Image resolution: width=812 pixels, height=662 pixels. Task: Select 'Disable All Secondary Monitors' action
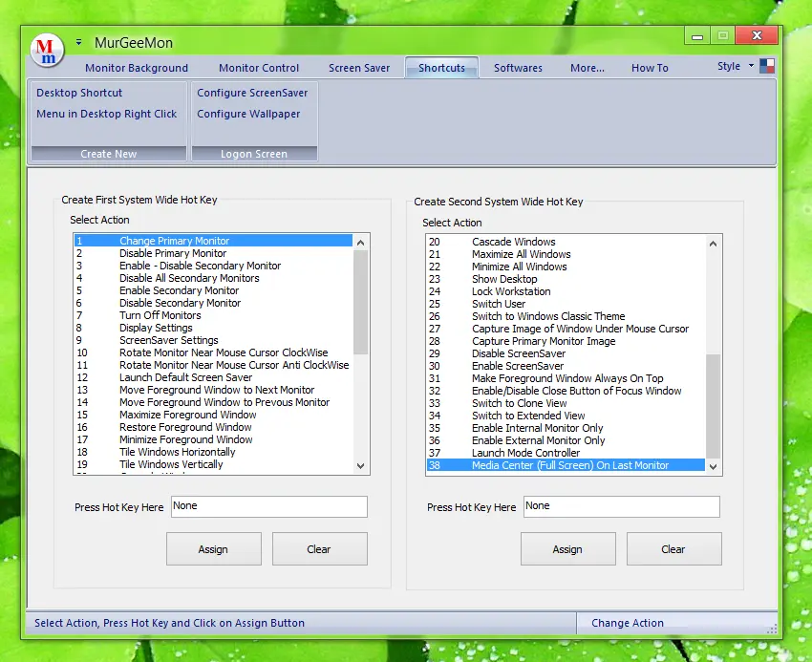[213, 278]
